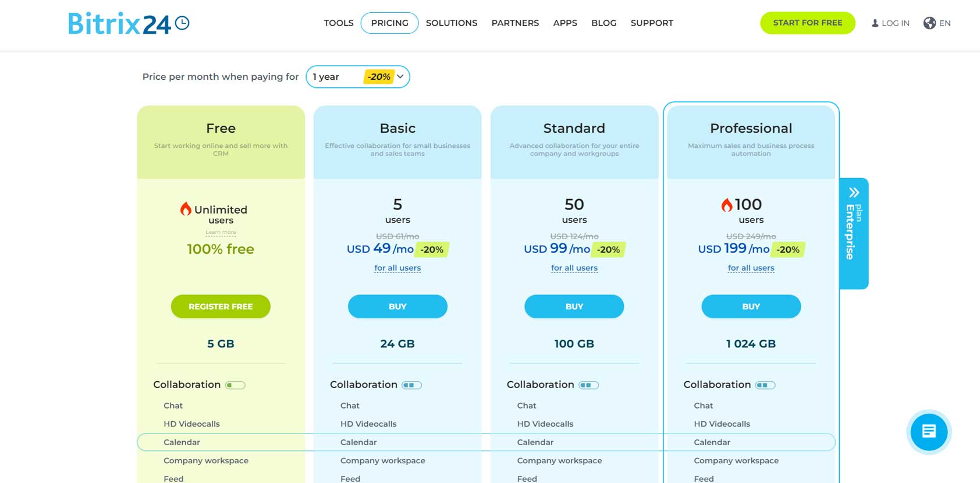The height and width of the screenshot is (483, 980).
Task: Click 'for all users' in Standard plan
Action: coord(574,268)
